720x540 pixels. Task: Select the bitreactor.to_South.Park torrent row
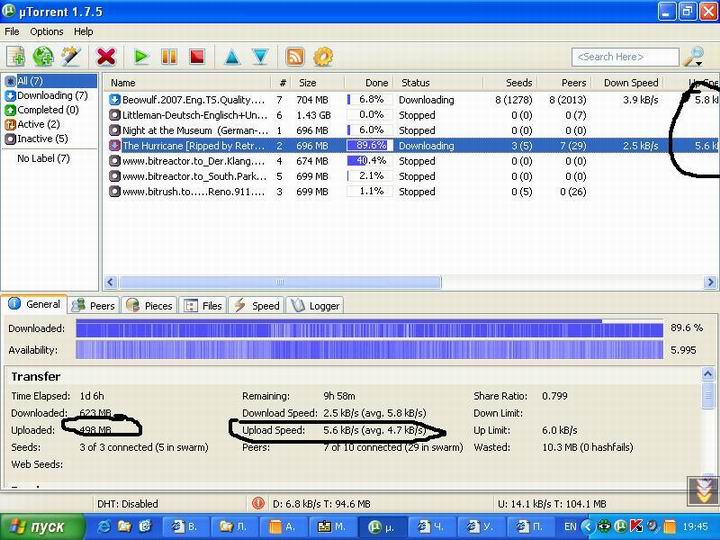pos(411,176)
